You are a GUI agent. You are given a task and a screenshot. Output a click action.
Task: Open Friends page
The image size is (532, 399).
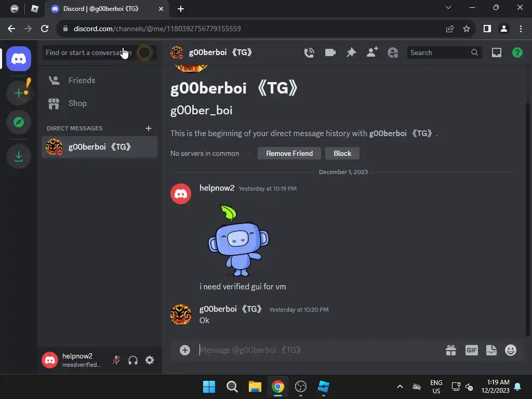point(100,81)
